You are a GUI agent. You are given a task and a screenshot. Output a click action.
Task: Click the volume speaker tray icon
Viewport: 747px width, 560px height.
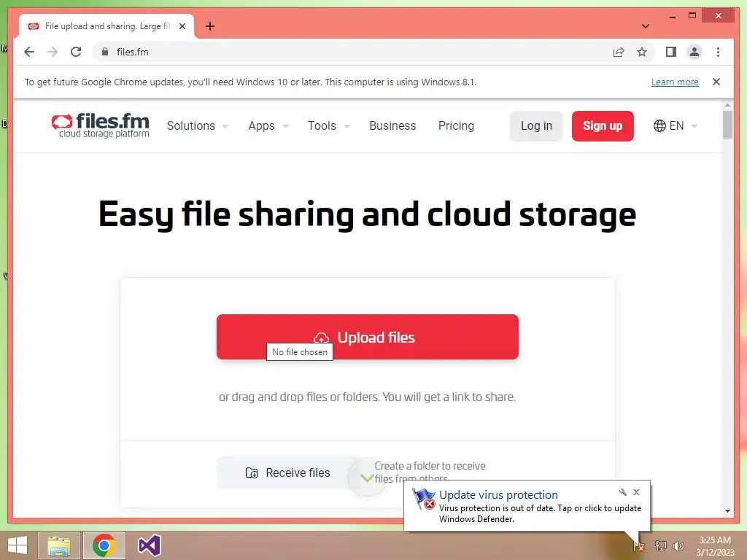pos(678,546)
